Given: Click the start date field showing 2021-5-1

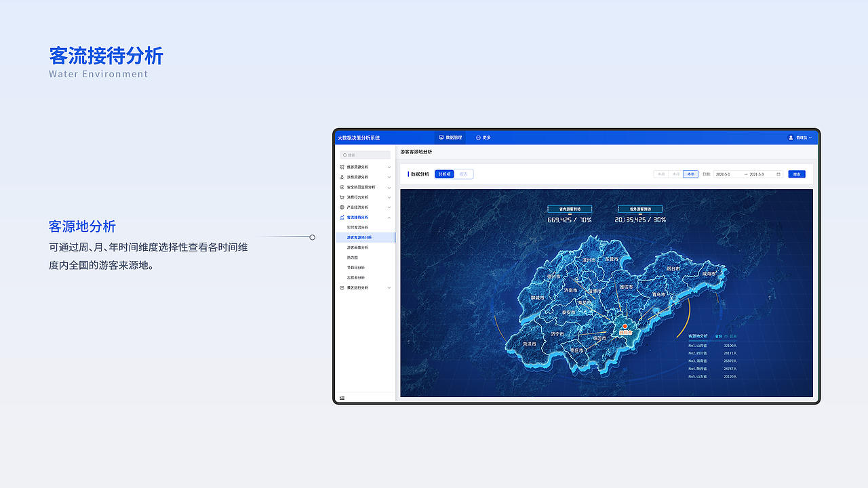Looking at the screenshot, I should point(724,174).
